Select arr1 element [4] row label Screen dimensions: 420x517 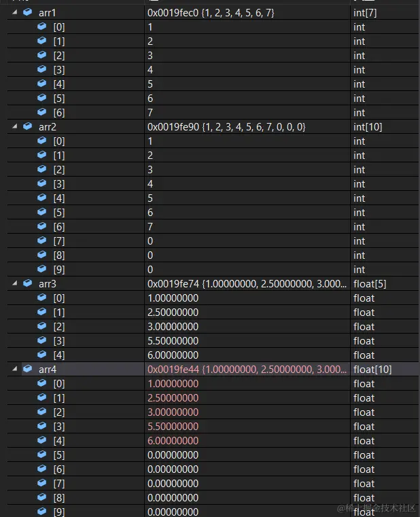59,84
